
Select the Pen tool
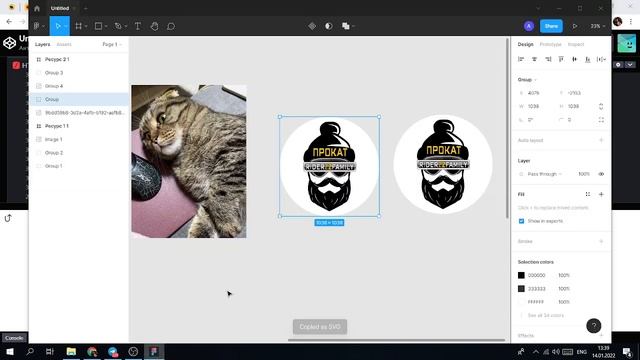118,26
